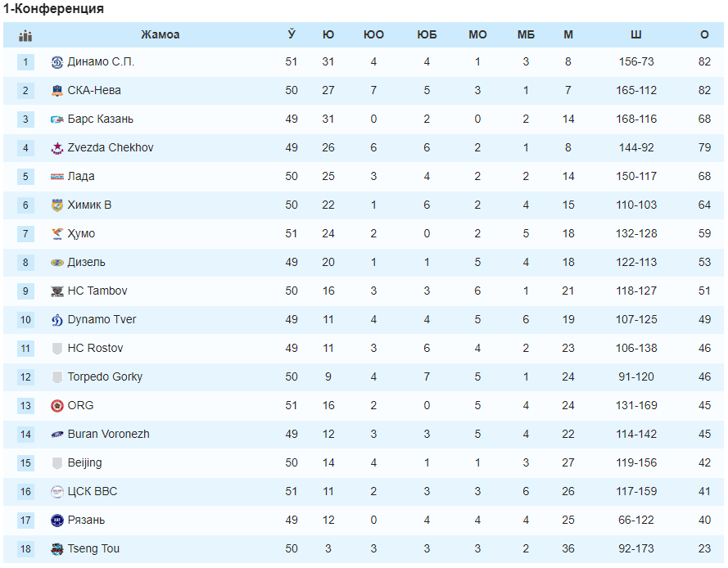Click the Ҳумо bird logo
Image resolution: width=728 pixels, height=568 pixels.
click(57, 234)
